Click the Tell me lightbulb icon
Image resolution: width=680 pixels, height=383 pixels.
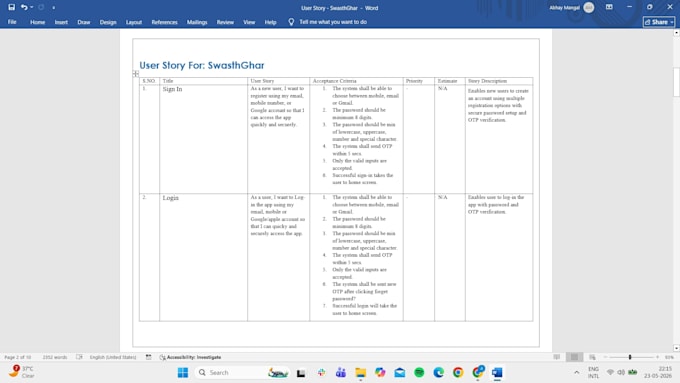point(291,22)
